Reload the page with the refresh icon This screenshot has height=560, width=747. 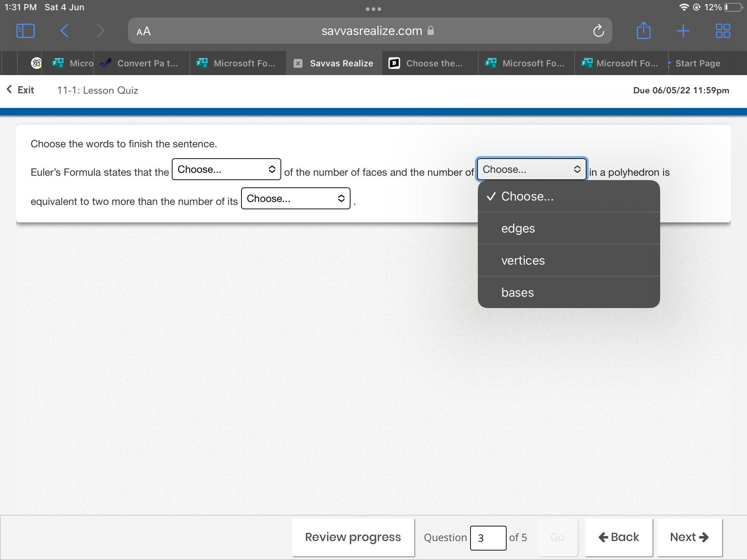pos(598,31)
